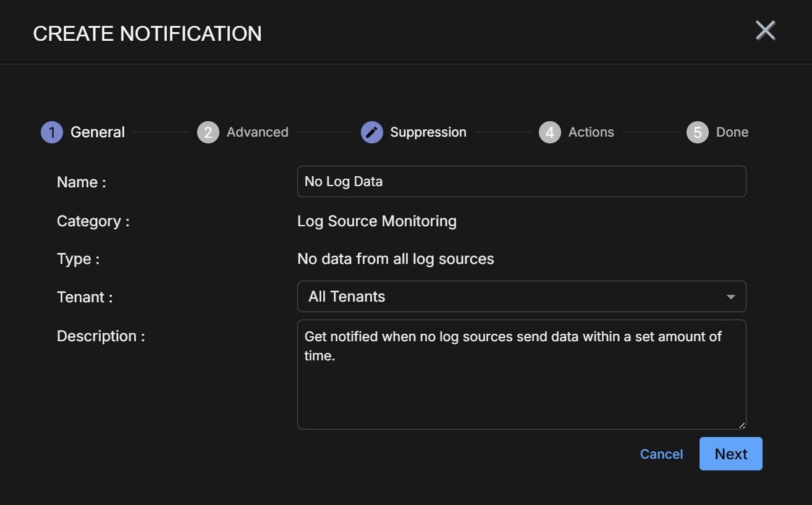Click the No data from all log sources type
The height and width of the screenshot is (505, 812).
click(395, 259)
